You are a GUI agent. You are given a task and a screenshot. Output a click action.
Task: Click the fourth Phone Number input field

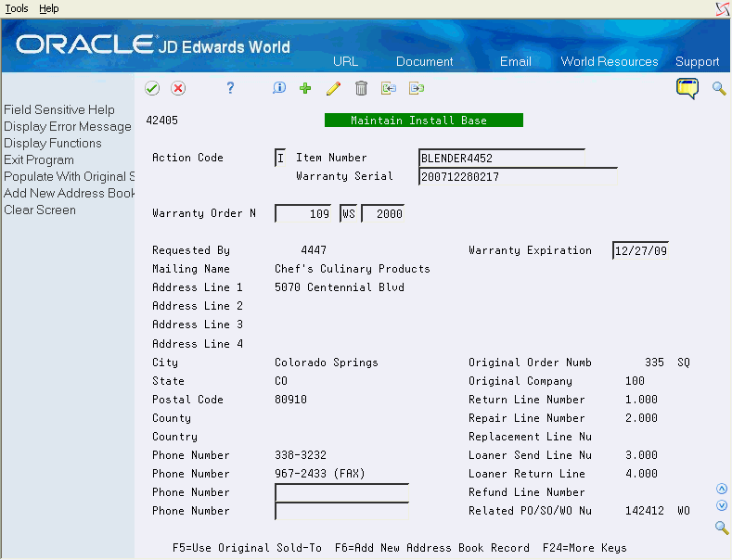click(341, 511)
